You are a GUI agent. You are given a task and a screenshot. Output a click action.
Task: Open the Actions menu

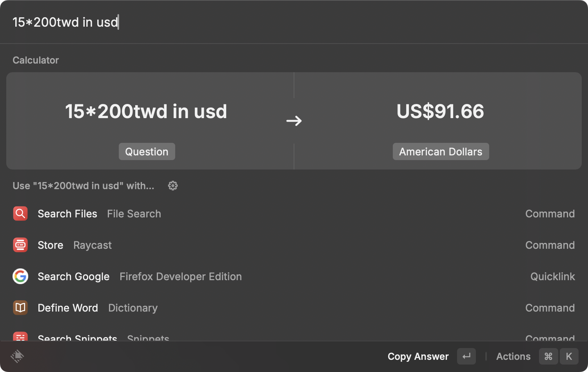coord(513,356)
